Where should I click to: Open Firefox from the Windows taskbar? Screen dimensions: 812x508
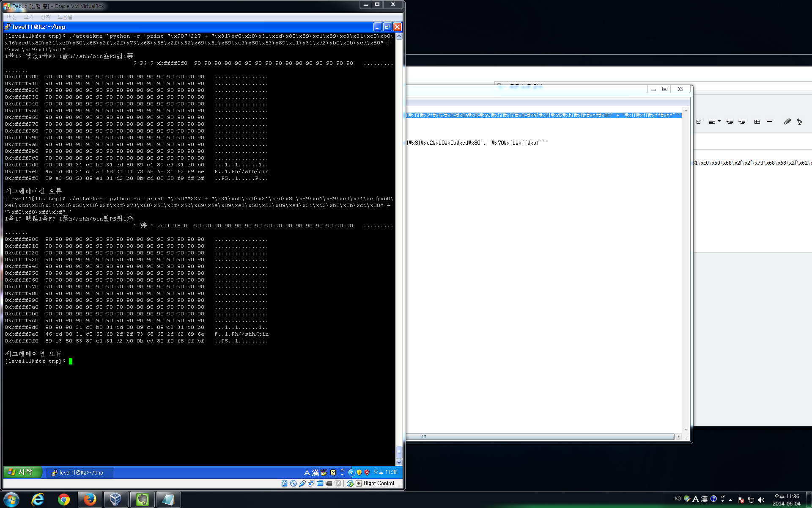click(x=90, y=500)
